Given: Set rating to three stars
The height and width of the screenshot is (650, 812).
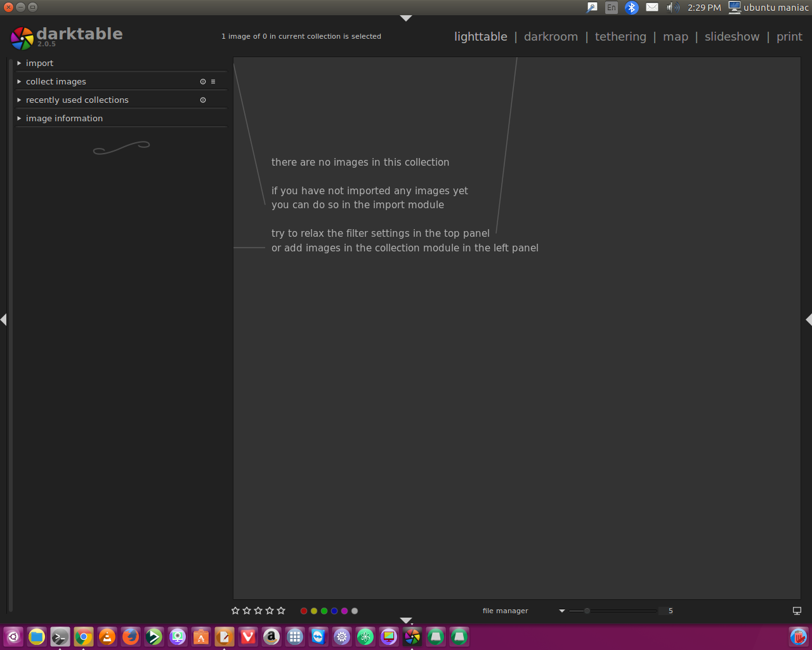Looking at the screenshot, I should (x=258, y=611).
